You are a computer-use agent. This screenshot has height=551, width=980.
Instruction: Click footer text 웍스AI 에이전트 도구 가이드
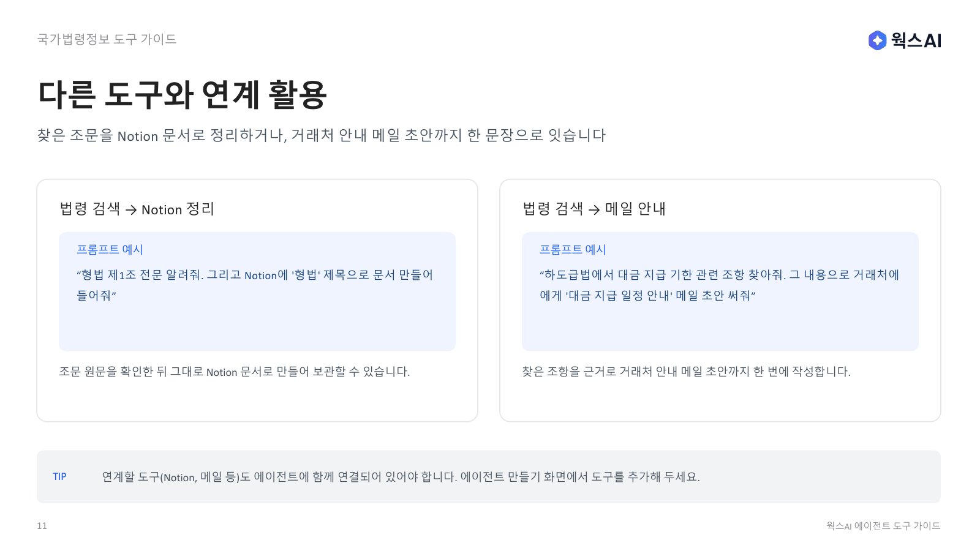pyautogui.click(x=883, y=526)
